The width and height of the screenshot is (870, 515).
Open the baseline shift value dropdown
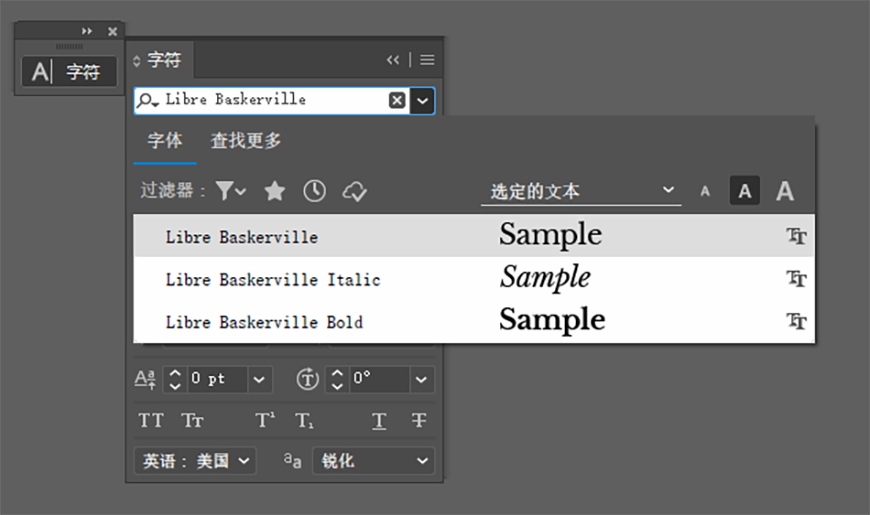[259, 380]
